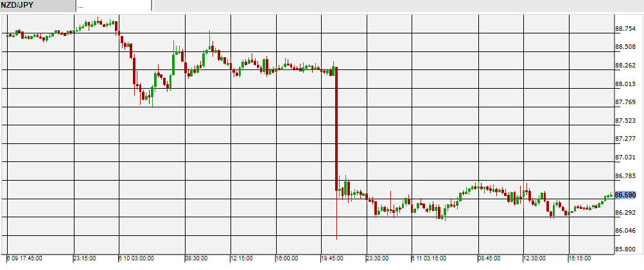Click the 12:30:00 time axis label
The image size is (644, 270).
pos(534,258)
